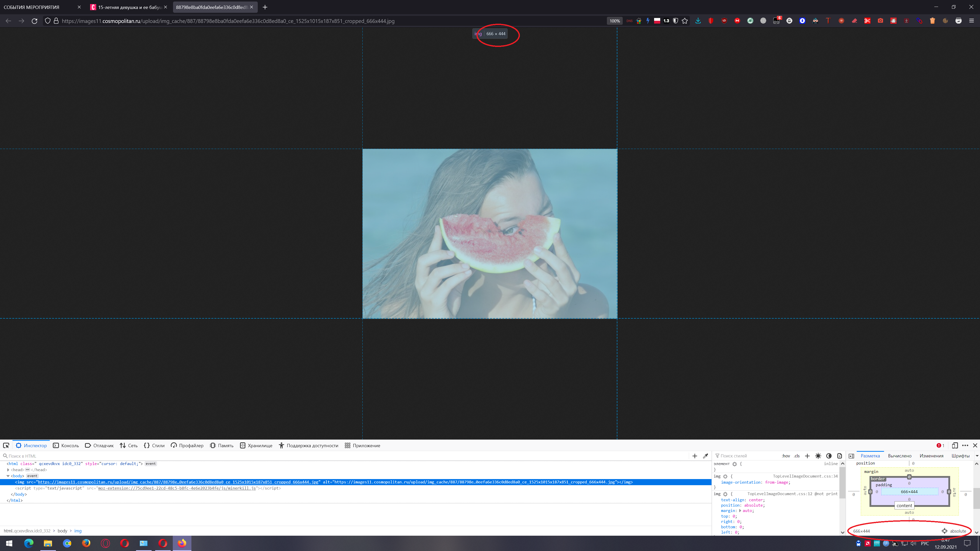Open a new browser tab
980x551 pixels.
pos(265,7)
